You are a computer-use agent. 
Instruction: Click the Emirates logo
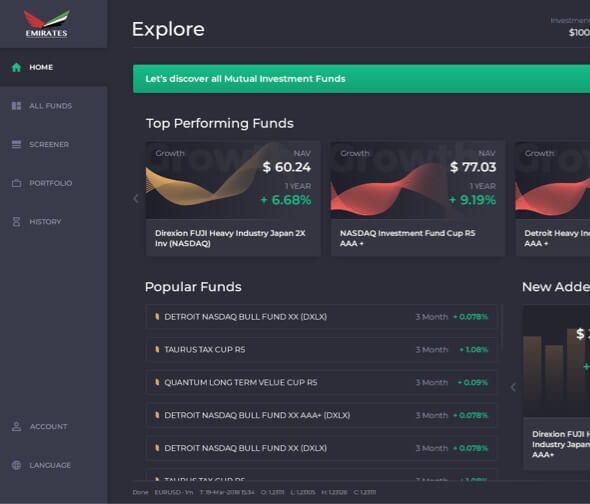(47, 24)
